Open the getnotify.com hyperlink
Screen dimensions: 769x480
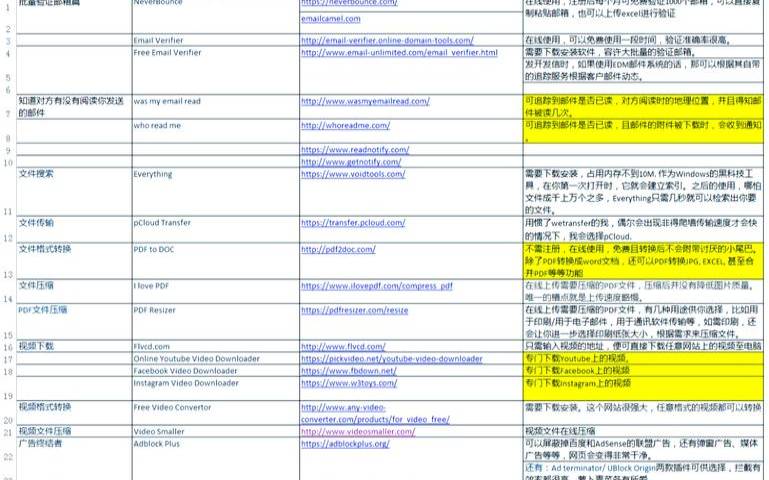[x=351, y=161]
